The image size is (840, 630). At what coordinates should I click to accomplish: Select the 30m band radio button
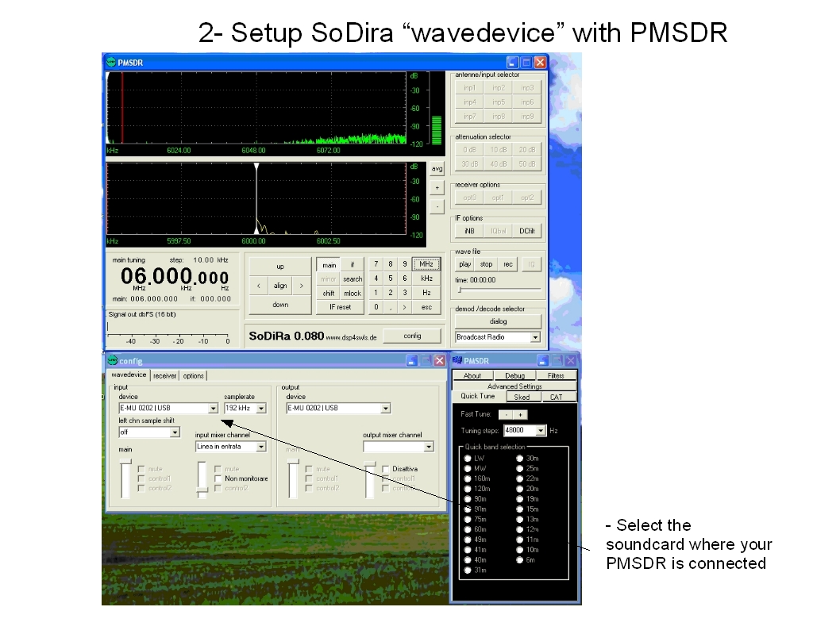pos(519,458)
